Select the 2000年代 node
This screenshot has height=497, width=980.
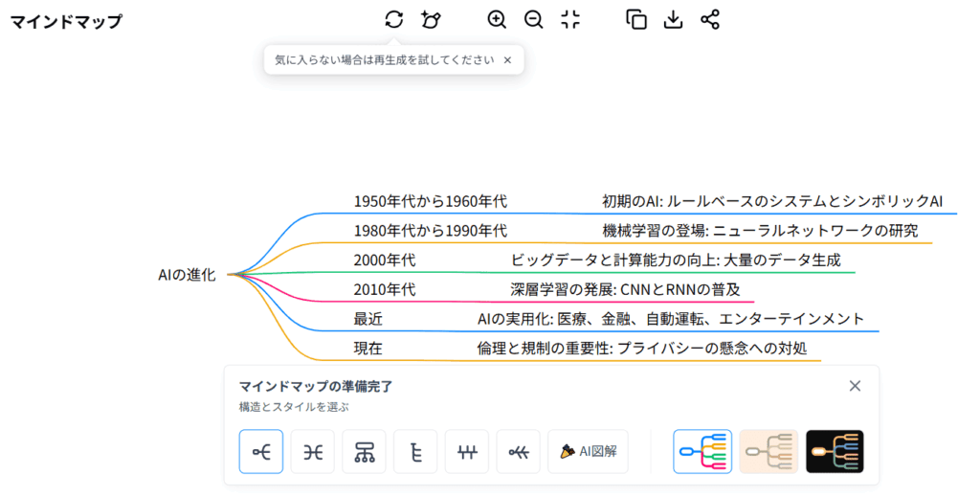point(385,260)
